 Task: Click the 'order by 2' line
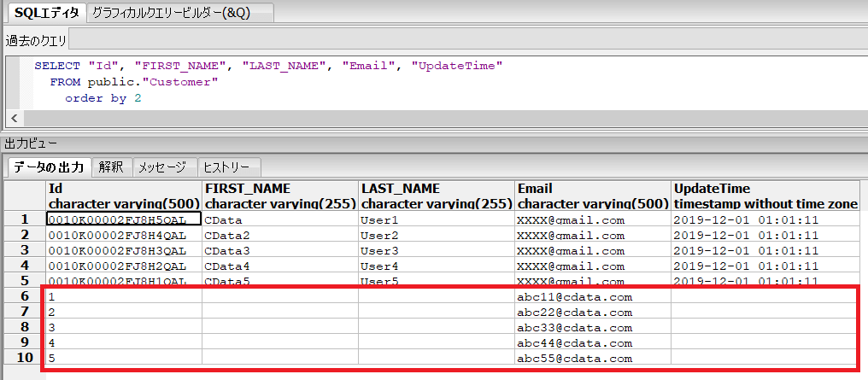tap(103, 98)
